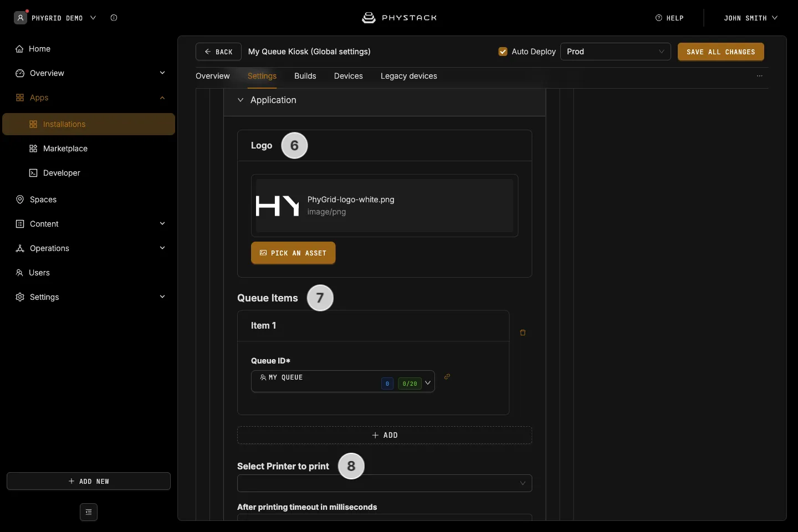798x532 pixels.
Task: Open Users in the sidebar
Action: 33,273
